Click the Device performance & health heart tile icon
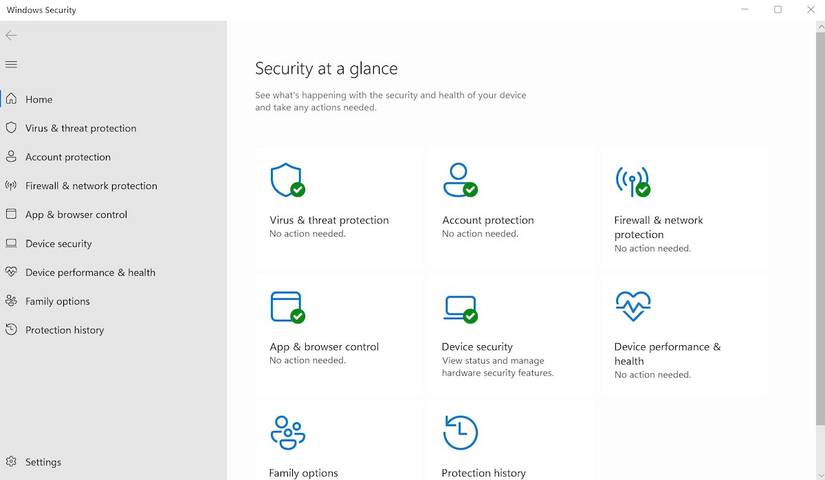The height and width of the screenshot is (480, 825). click(633, 306)
